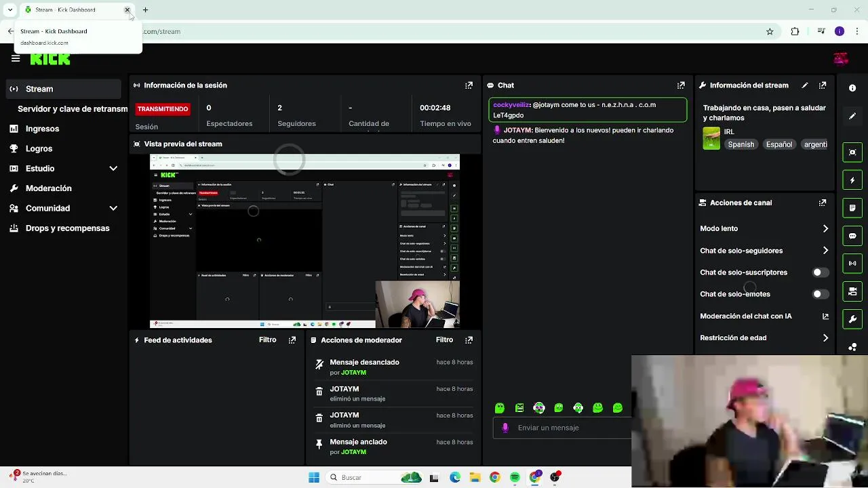Screen dimensions: 868x488
Task: Open File Explorer from the taskbar
Action: [x=475, y=477]
